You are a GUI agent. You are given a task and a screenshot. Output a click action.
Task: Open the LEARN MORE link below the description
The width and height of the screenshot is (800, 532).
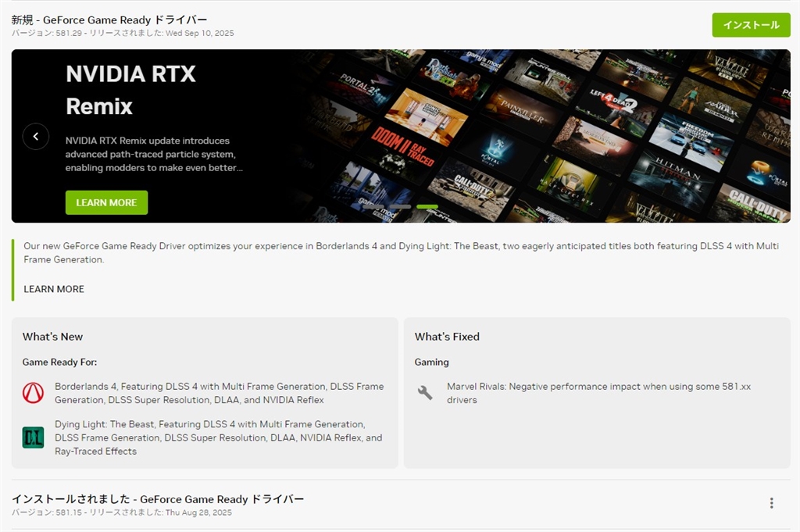(x=54, y=289)
